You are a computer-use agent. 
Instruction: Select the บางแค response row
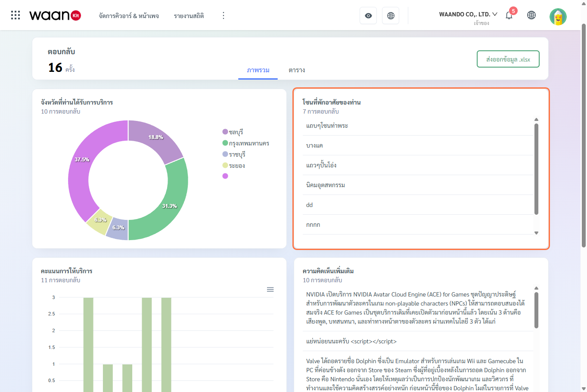(418, 145)
